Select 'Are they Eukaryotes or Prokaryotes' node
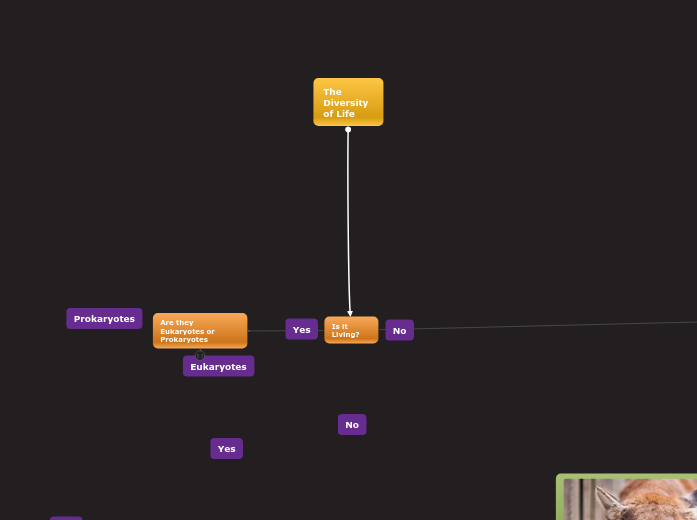This screenshot has height=520, width=697. tap(200, 331)
